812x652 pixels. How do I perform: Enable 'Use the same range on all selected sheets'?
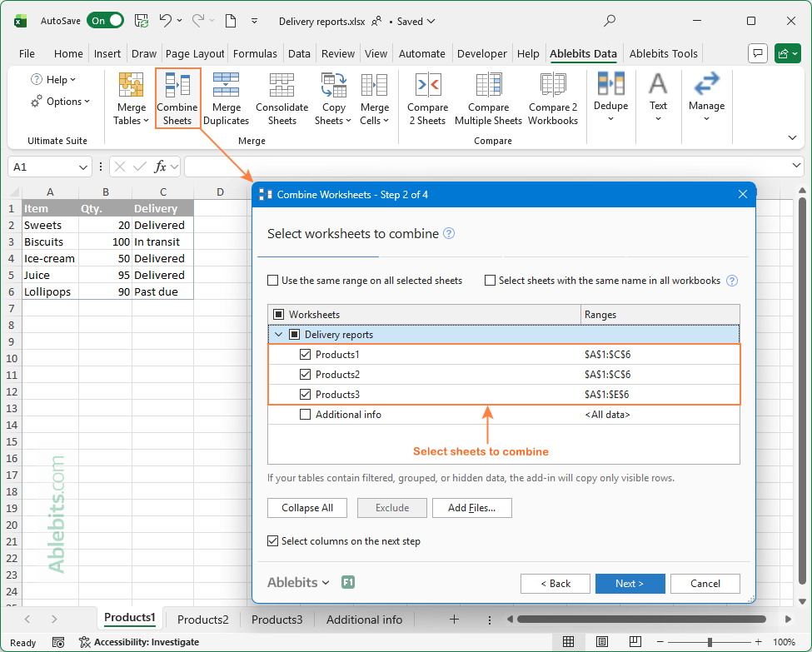272,281
